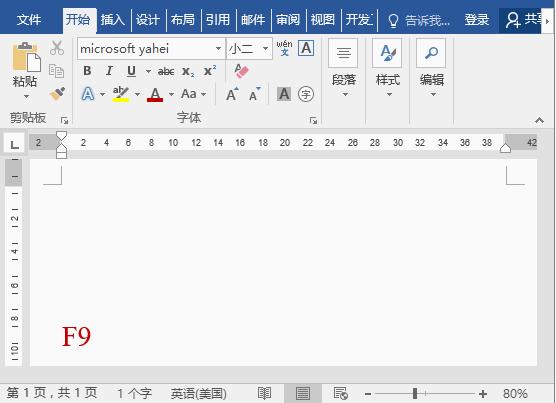Toggle Superscript x² formatting
The width and height of the screenshot is (556, 403).
(x=210, y=71)
